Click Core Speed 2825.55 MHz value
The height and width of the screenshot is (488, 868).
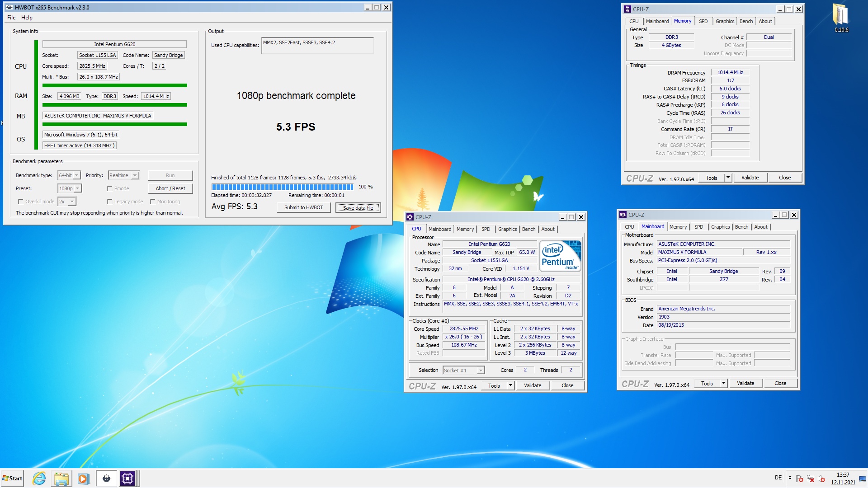464,329
